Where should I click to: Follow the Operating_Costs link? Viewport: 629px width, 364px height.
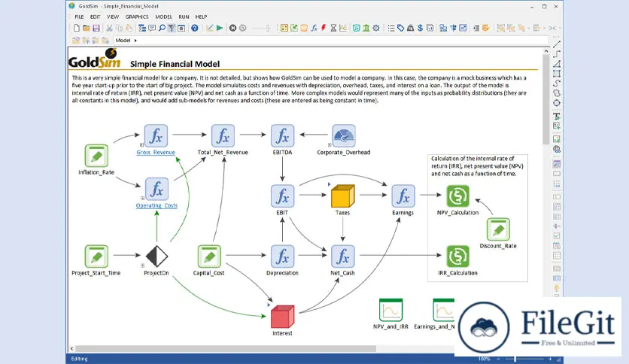(156, 205)
